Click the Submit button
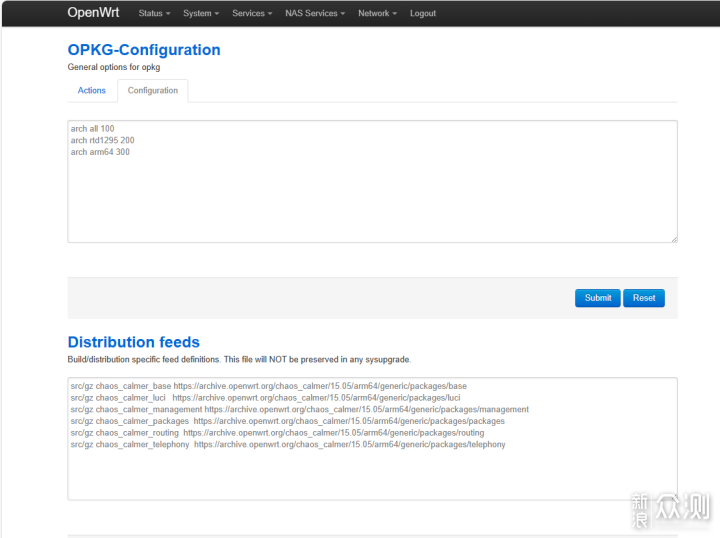Image resolution: width=720 pixels, height=538 pixels. click(x=598, y=298)
